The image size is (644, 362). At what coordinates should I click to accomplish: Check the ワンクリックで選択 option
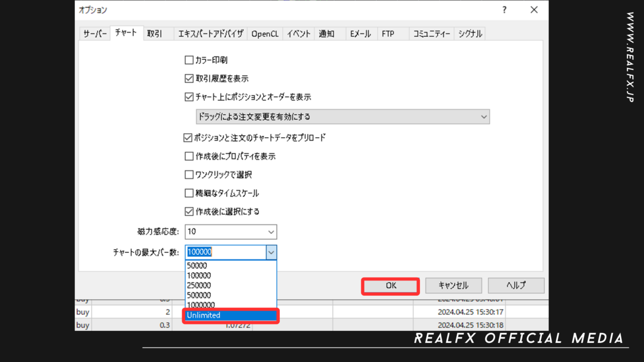[189, 174]
